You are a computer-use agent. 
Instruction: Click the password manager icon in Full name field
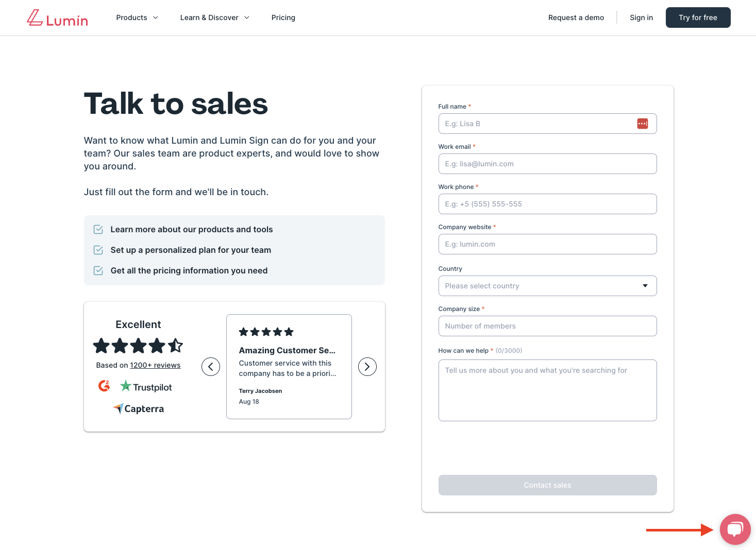pyautogui.click(x=642, y=124)
